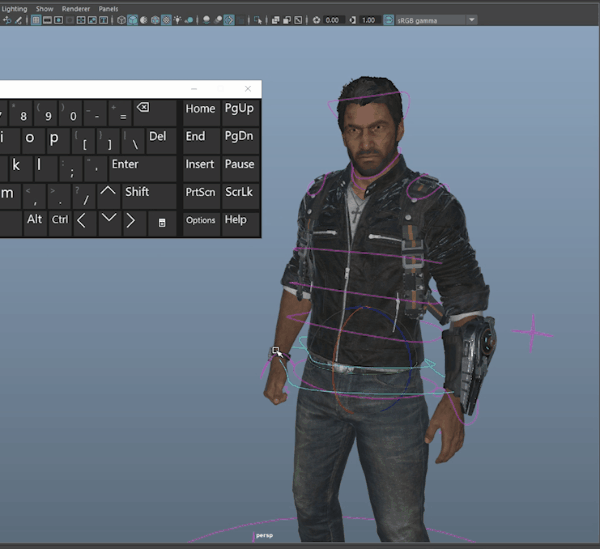Toggle the Safe Action overlay

click(92, 20)
